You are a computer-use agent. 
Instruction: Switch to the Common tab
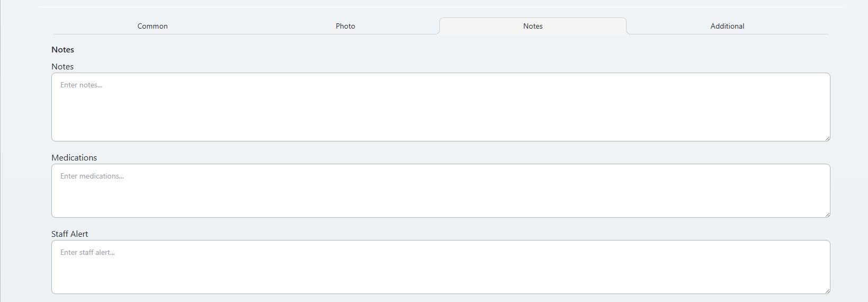click(152, 26)
